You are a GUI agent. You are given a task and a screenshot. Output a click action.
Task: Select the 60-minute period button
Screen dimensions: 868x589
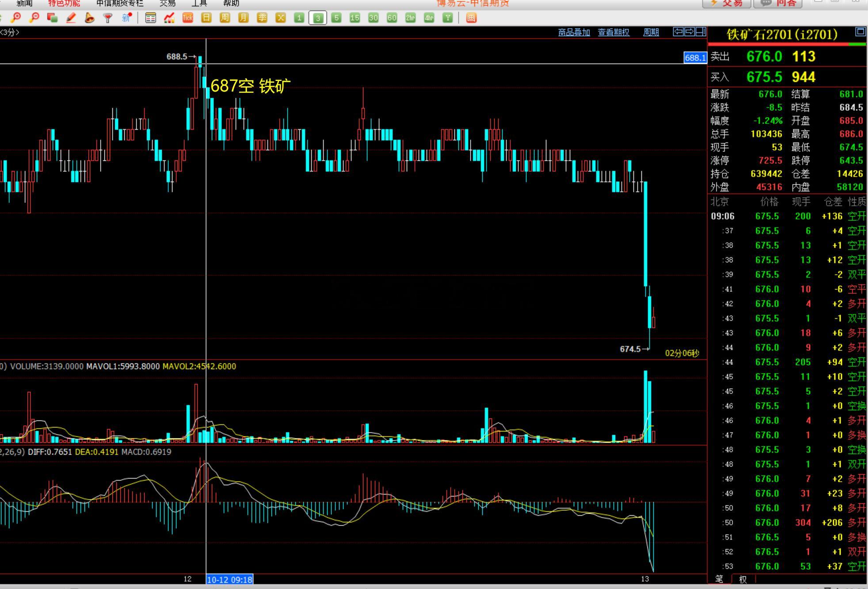(x=392, y=18)
